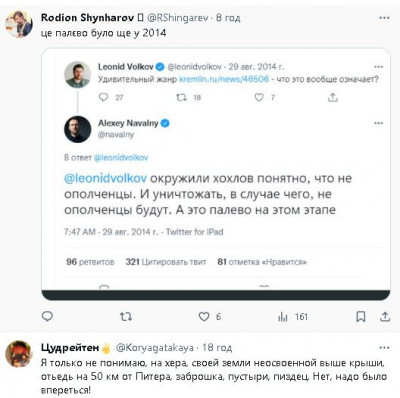Open more options on Цудрейтен's reply
The image size is (400, 398).
(x=384, y=348)
